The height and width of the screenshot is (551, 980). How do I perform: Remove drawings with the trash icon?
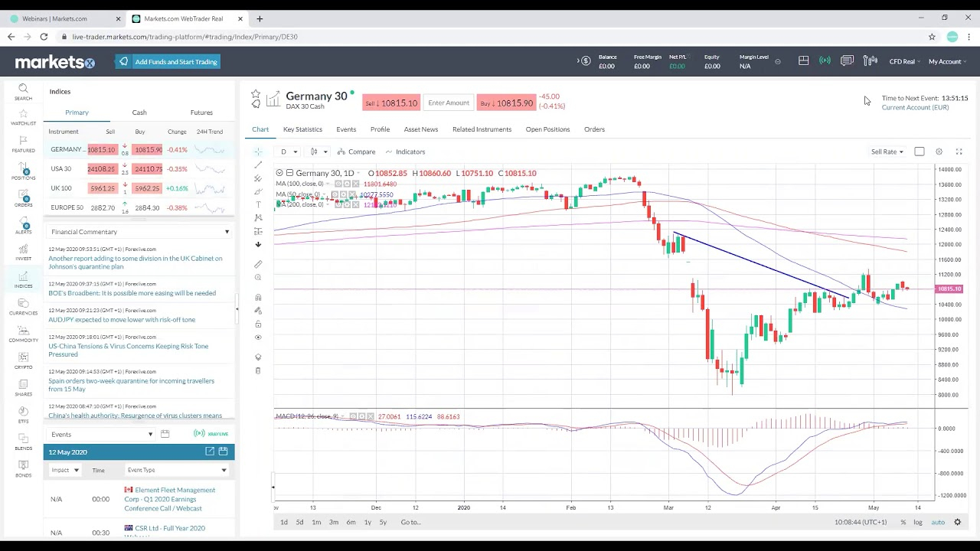tap(258, 370)
